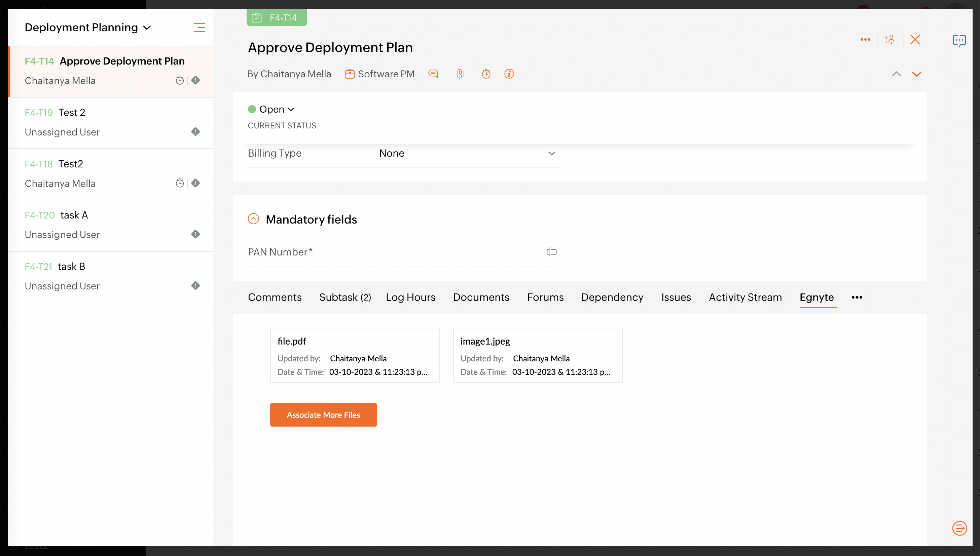Click the orange list menu icon
Image resolution: width=980 pixels, height=556 pixels.
(x=199, y=28)
